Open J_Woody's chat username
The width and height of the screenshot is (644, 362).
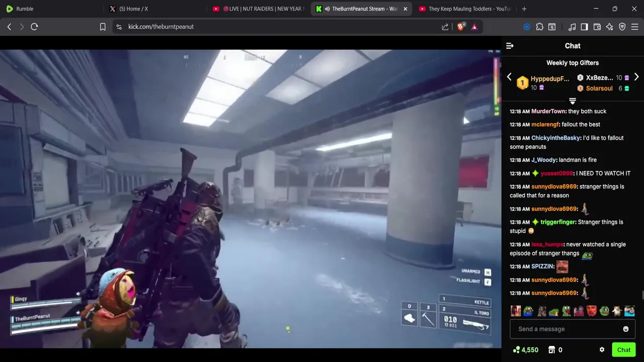(543, 160)
